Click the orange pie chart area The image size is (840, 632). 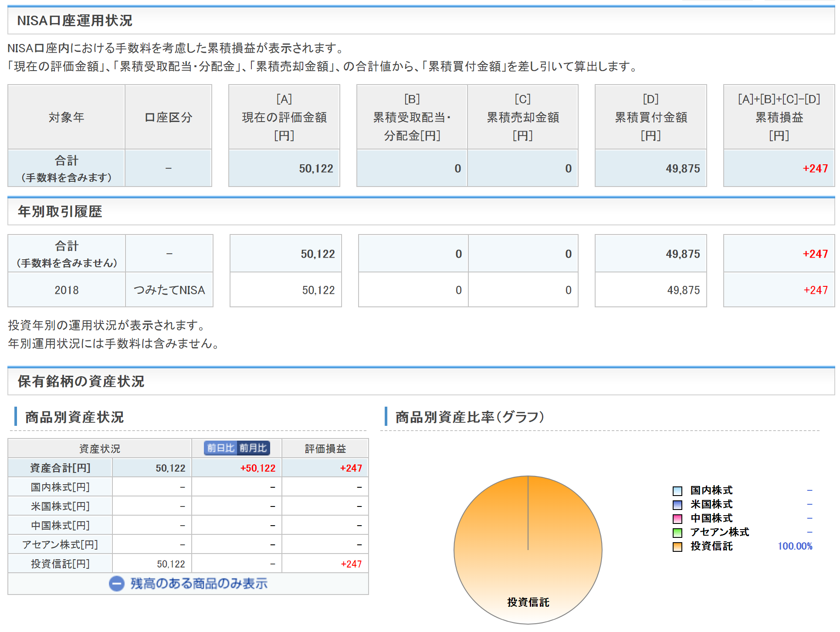pyautogui.click(x=528, y=550)
